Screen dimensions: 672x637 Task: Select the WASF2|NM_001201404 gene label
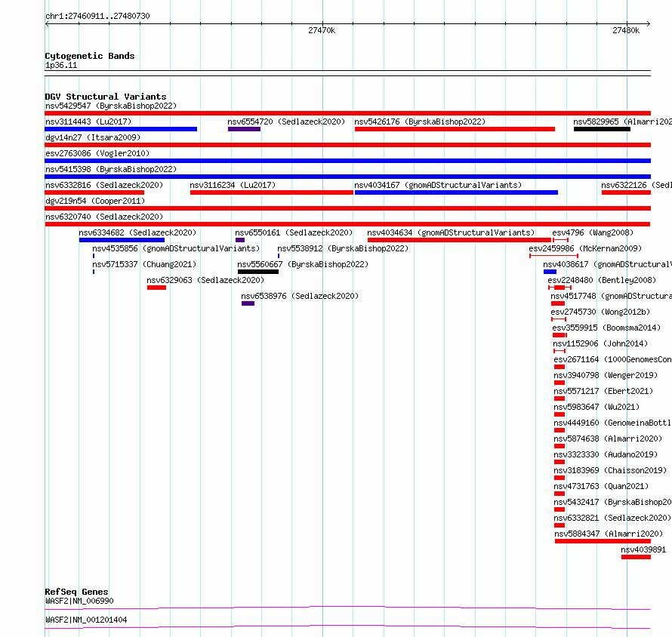86,620
